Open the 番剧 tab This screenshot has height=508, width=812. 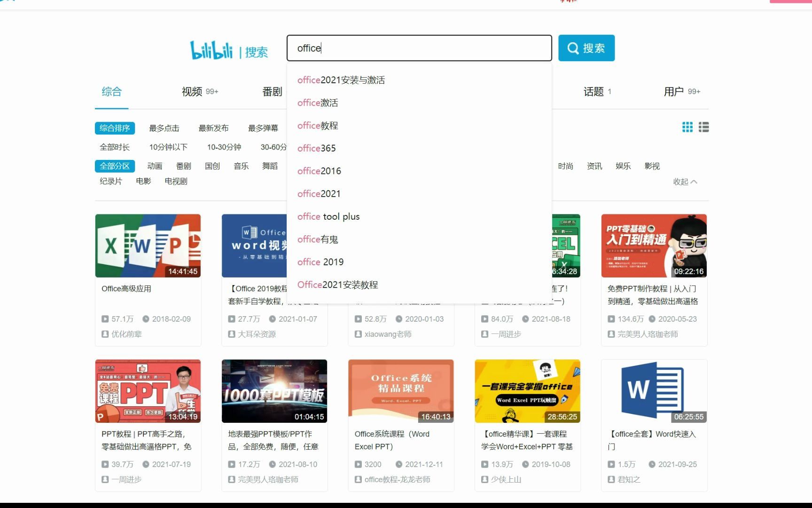[x=272, y=92]
